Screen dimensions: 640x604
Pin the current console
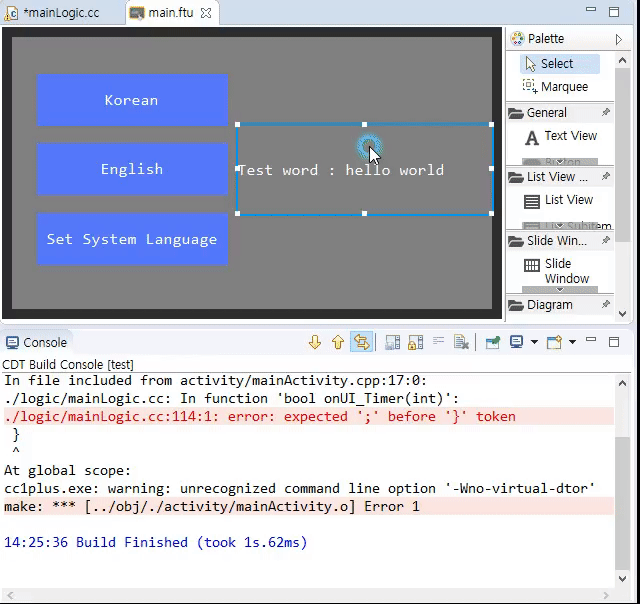pyautogui.click(x=493, y=342)
